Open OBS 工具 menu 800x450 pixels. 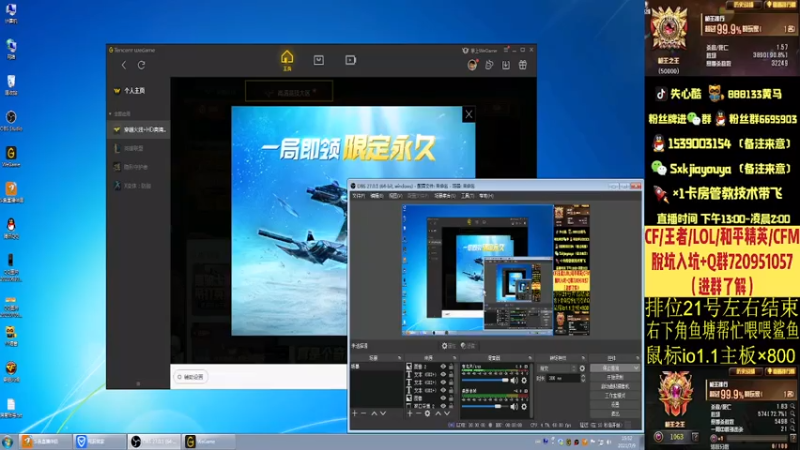click(x=467, y=196)
